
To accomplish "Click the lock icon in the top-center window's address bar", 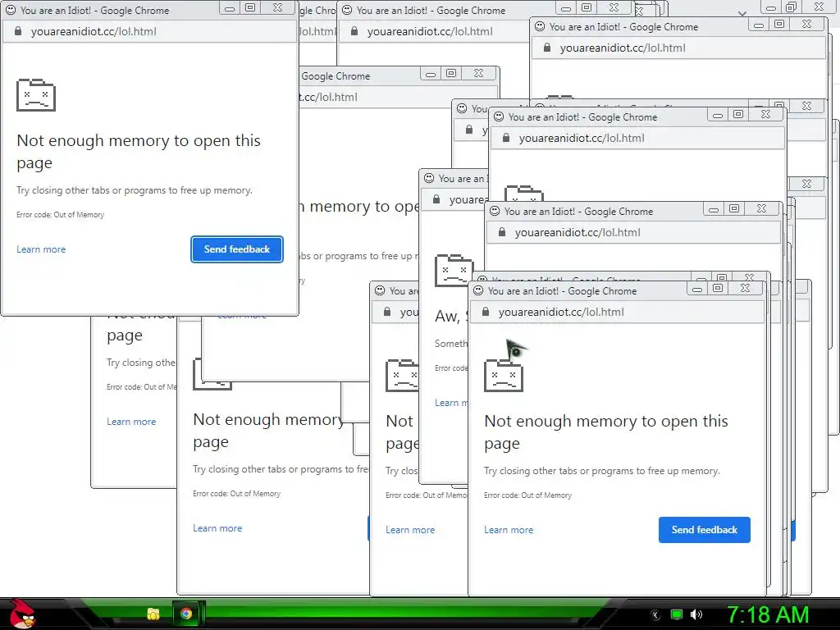I will pyautogui.click(x=354, y=31).
